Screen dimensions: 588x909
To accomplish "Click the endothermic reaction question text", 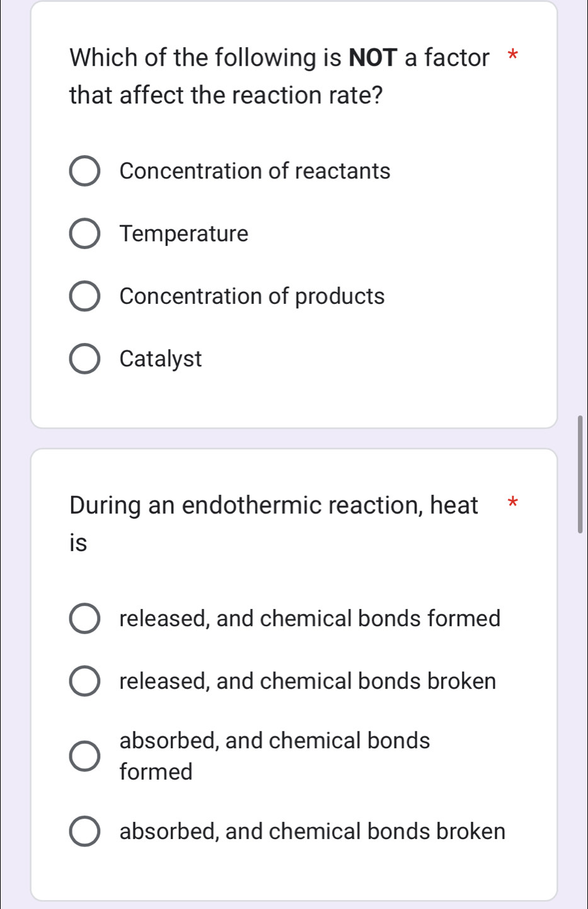I will point(271,523).
